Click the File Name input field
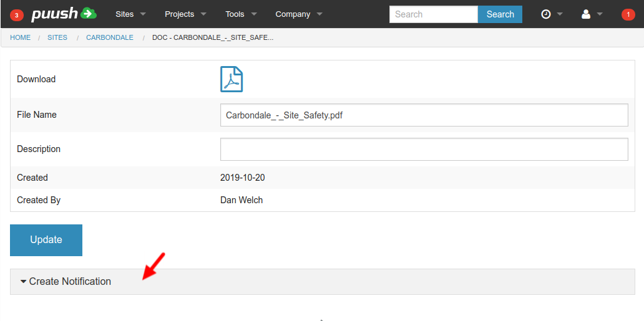644x321 pixels. tap(424, 115)
